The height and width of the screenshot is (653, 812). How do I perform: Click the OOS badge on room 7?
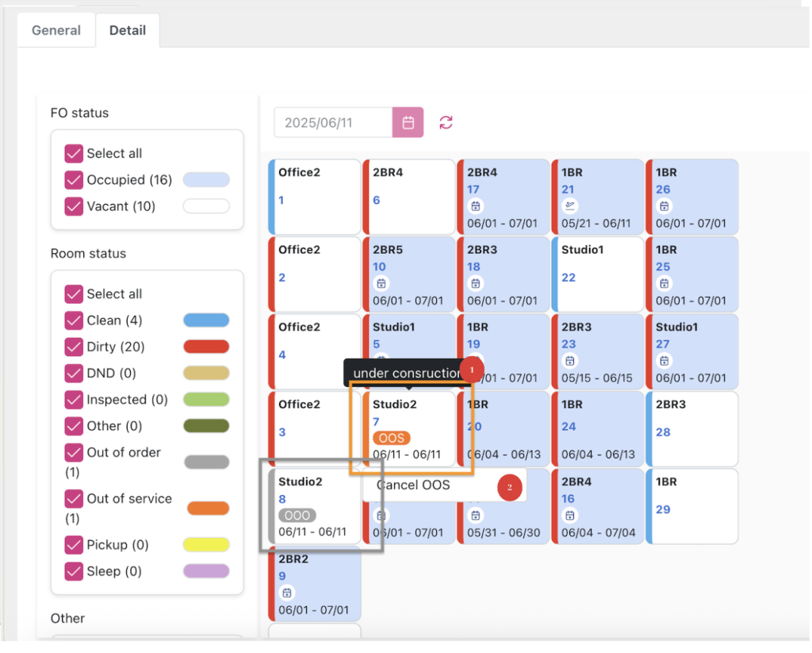click(x=391, y=438)
